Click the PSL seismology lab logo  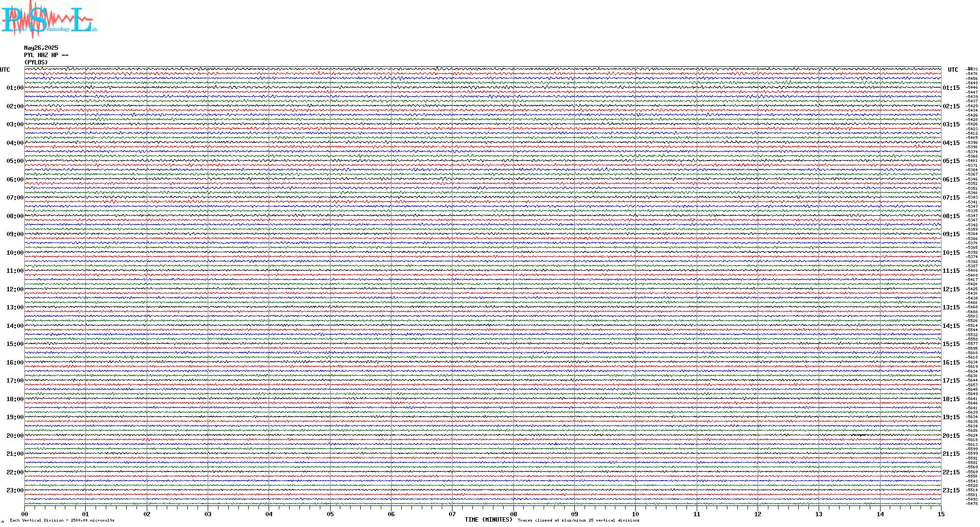(49, 20)
